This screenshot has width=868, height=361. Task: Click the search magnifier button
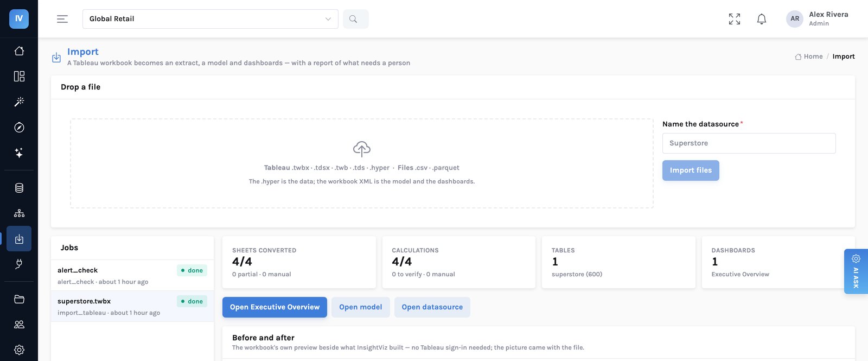click(x=356, y=19)
